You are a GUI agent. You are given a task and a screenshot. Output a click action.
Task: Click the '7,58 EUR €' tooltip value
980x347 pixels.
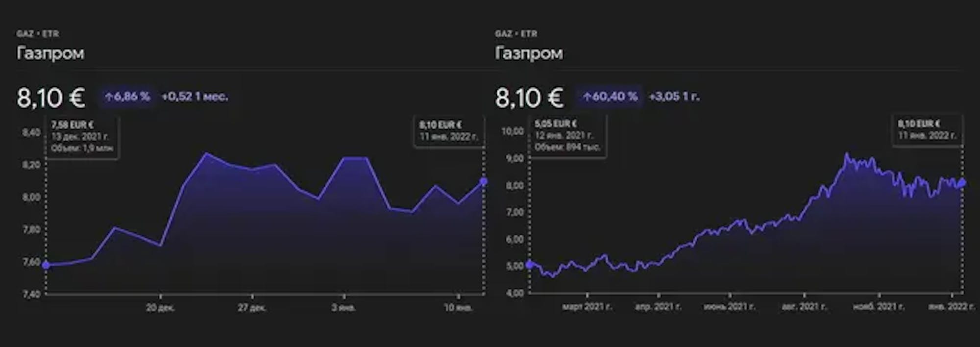coord(73,125)
